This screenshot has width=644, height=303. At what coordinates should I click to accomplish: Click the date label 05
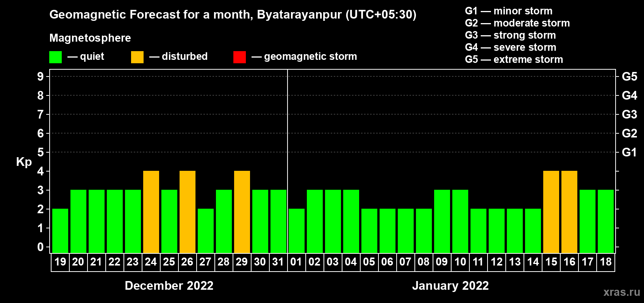[x=369, y=262]
